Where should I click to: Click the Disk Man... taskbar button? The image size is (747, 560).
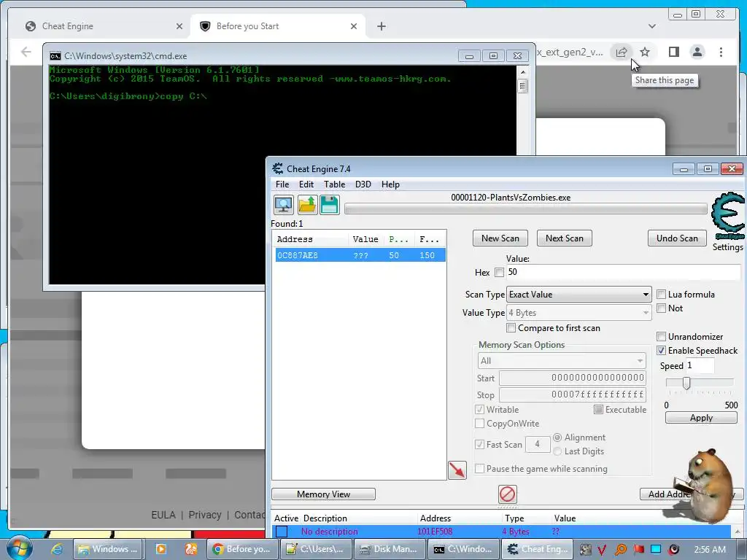point(388,549)
